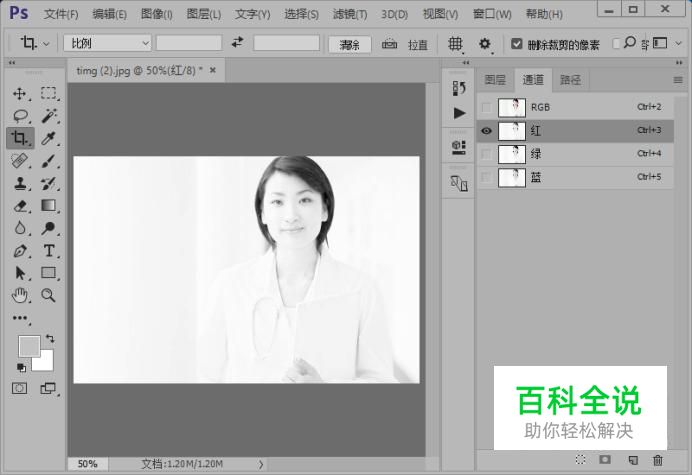Open the File menu
The width and height of the screenshot is (692, 475).
coord(61,15)
